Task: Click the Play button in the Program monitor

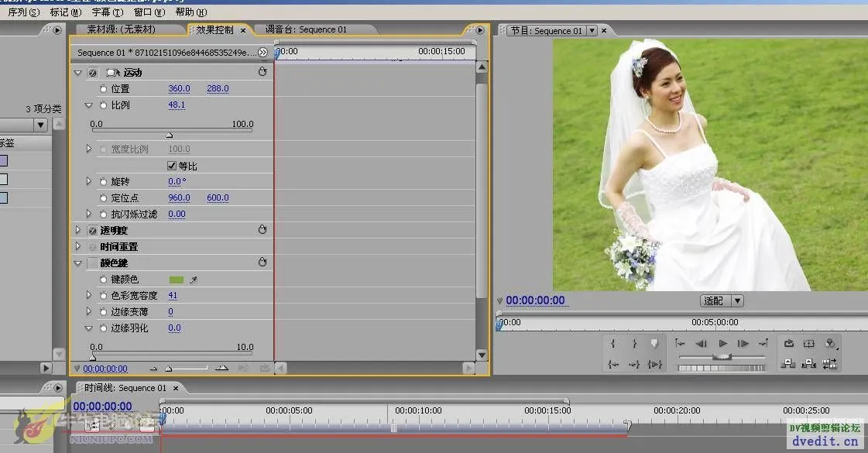Action: [x=723, y=343]
